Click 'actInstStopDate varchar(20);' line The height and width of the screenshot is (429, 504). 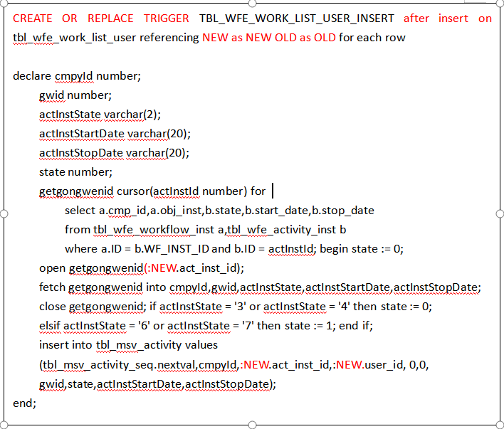[114, 153]
